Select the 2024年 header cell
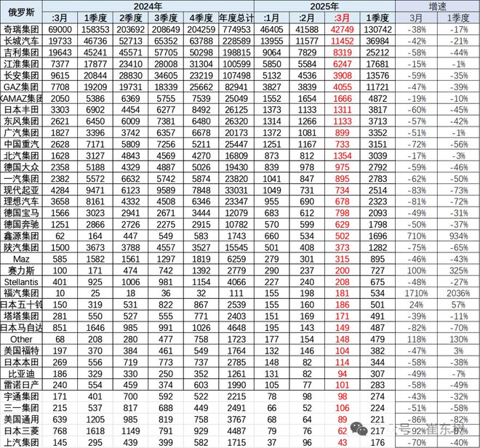Screen dimensions: 480x448 click(148, 7)
